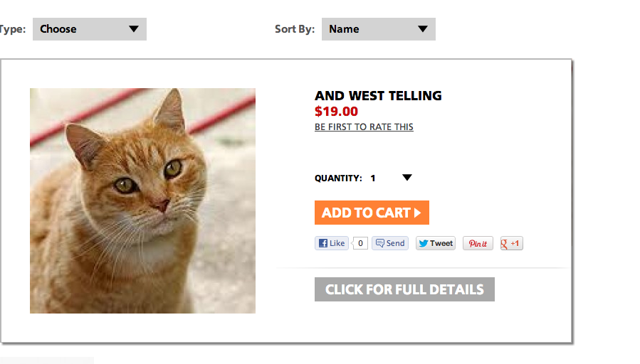Click the Facebook Send button
The width and height of the screenshot is (640, 364).
[x=390, y=243]
